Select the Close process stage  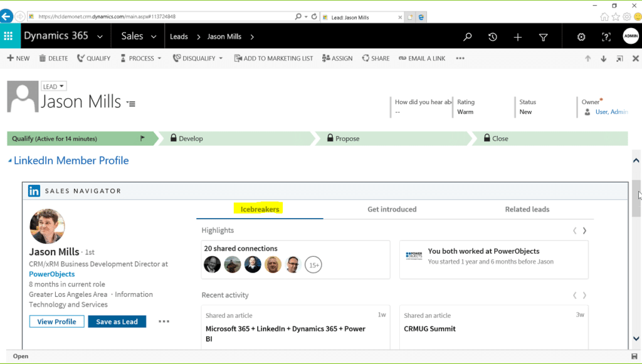point(550,138)
